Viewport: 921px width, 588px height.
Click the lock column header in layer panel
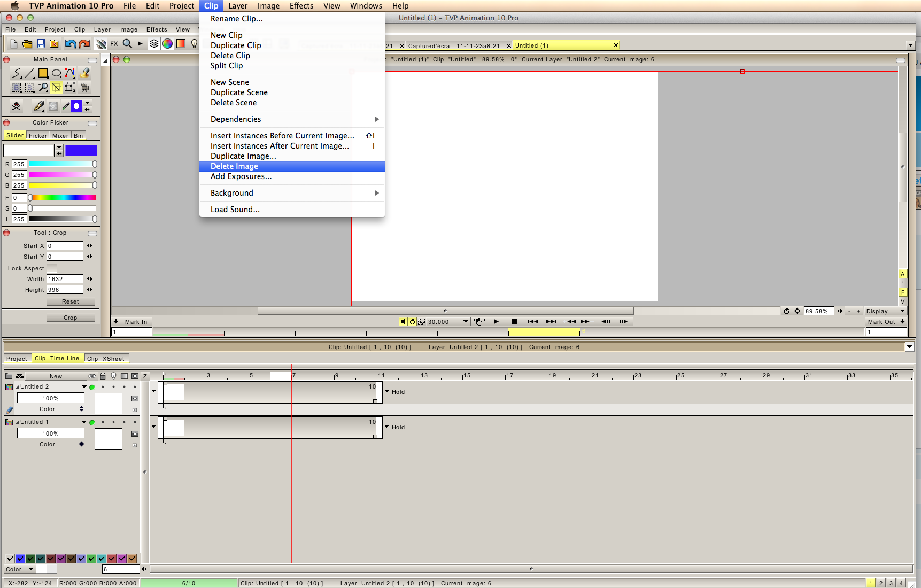coord(103,376)
